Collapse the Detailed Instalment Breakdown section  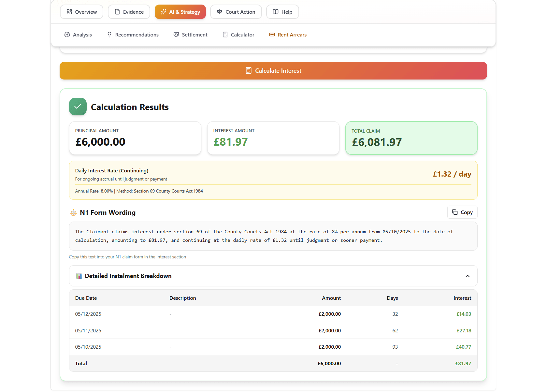pos(468,276)
